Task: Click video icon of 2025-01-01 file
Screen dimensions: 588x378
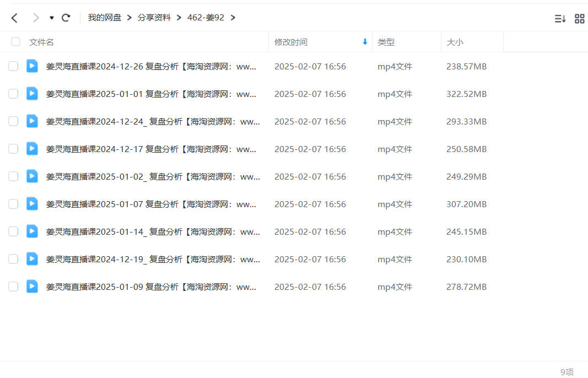Action: 33,93
